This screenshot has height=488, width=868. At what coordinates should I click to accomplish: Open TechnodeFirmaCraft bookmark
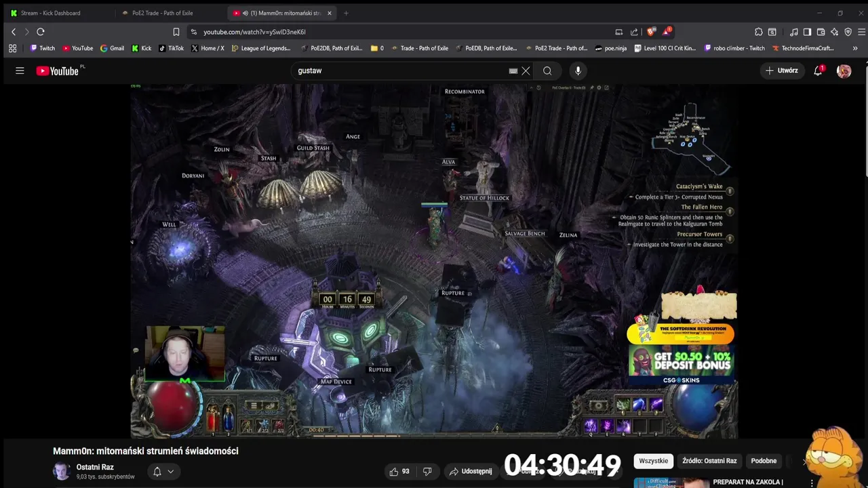point(802,48)
